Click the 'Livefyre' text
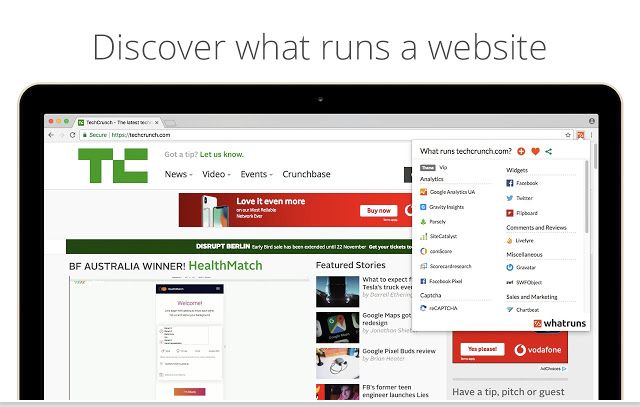This screenshot has width=640, height=407. pyautogui.click(x=524, y=241)
